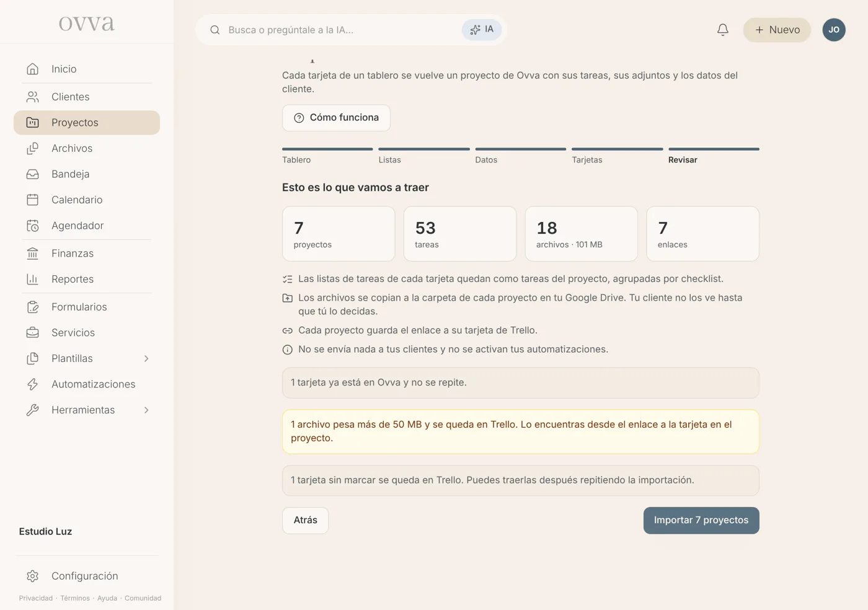Click the Reportes chart icon
The width and height of the screenshot is (868, 610).
33,279
